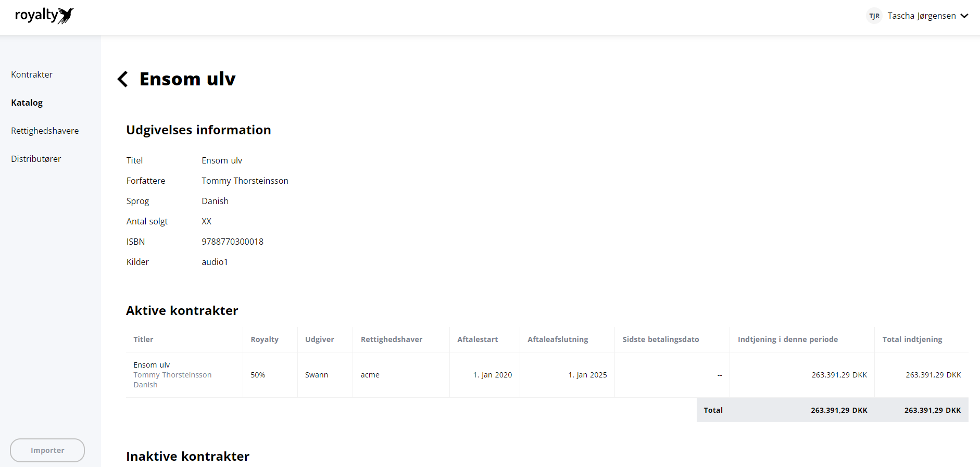Click the Ensom ulv page title
This screenshot has width=980, height=467.
187,79
